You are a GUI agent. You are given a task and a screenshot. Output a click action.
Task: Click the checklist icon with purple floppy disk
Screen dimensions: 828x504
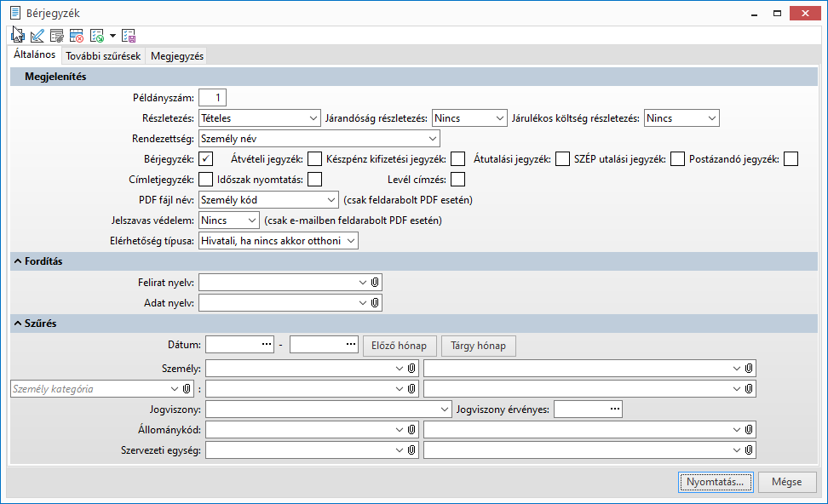[x=129, y=36]
